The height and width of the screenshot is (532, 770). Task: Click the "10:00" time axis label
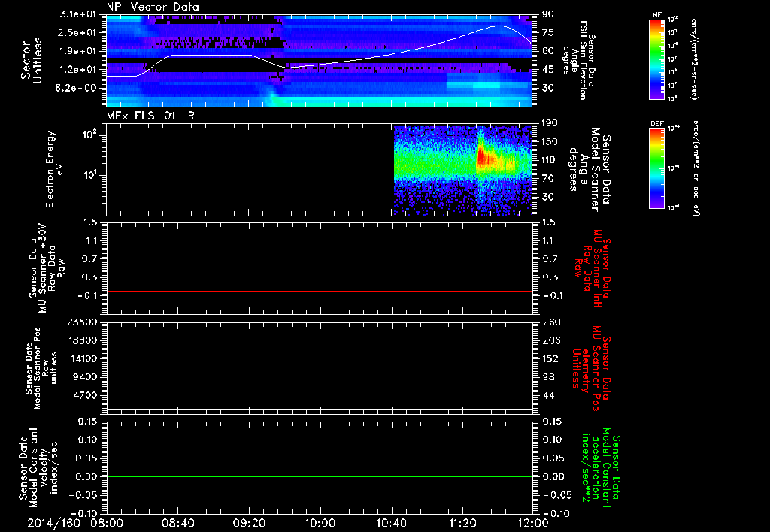(x=320, y=523)
